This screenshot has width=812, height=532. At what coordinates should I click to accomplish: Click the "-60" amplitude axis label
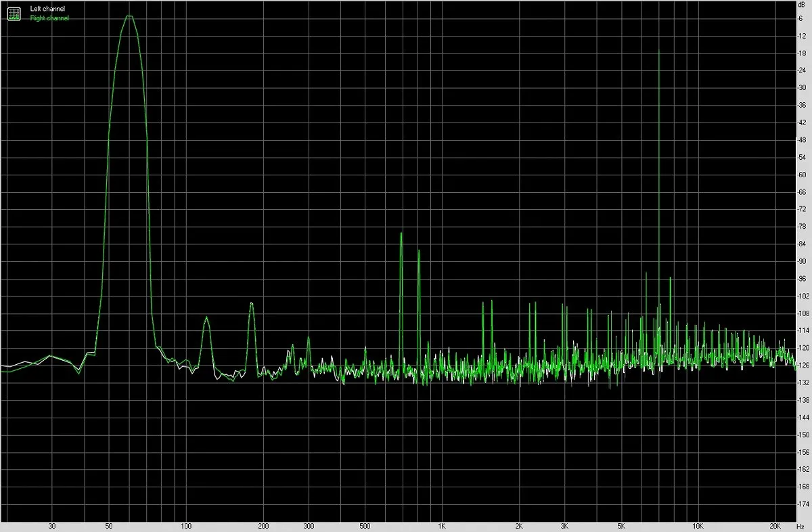coord(803,175)
